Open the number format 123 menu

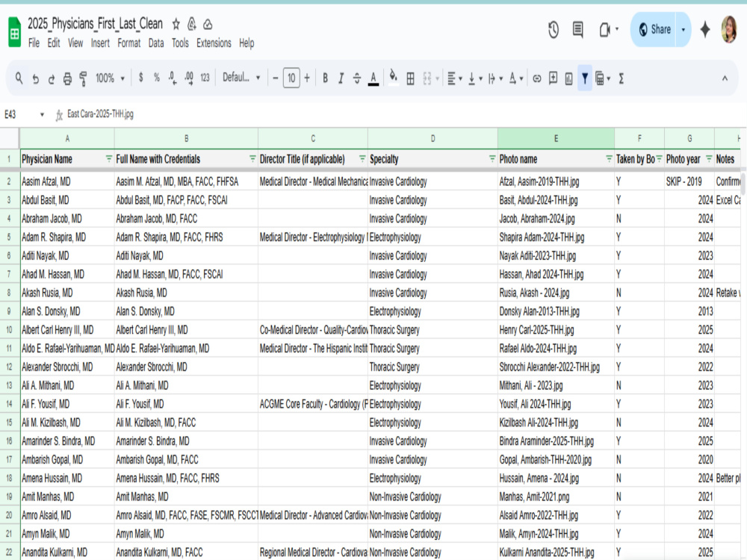205,78
